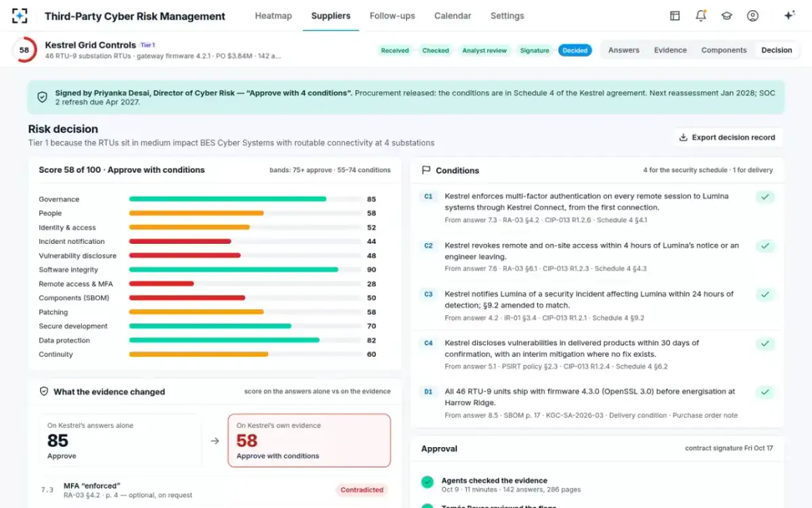The width and height of the screenshot is (812, 508).
Task: Click the Checked stage pill
Action: pos(436,51)
